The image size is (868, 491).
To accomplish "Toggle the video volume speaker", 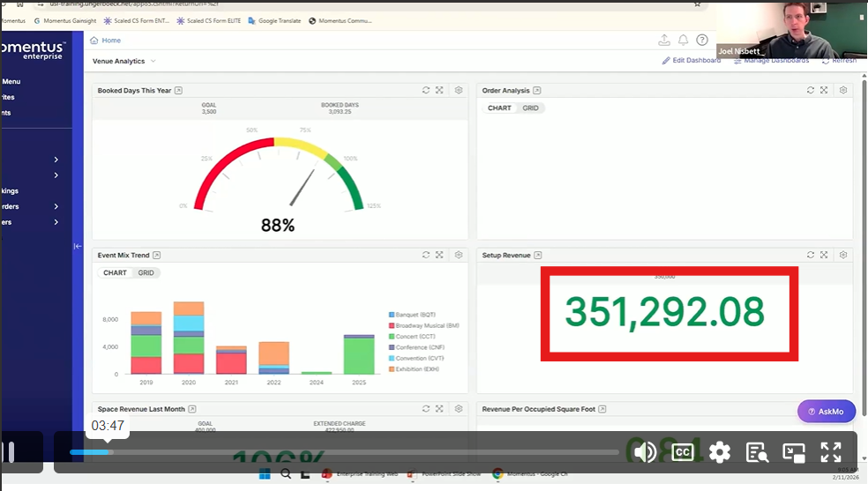I will tap(645, 452).
